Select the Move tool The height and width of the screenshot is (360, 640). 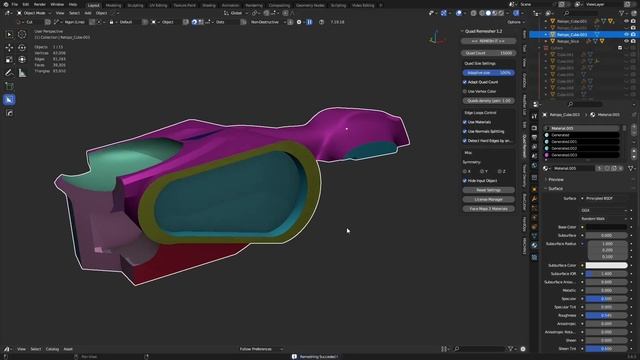tap(9, 47)
